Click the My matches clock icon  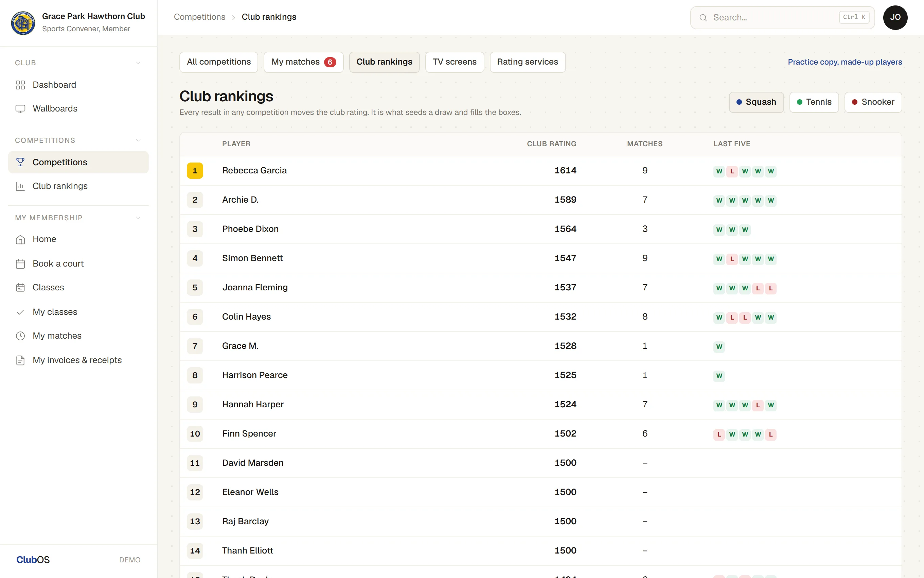pos(20,336)
